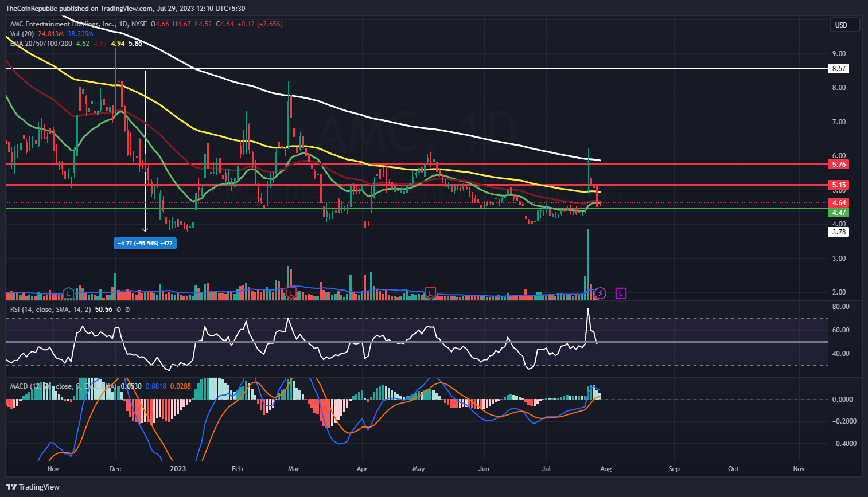
Task: Click the TradingView logo at bottom left
Action: pos(33,487)
